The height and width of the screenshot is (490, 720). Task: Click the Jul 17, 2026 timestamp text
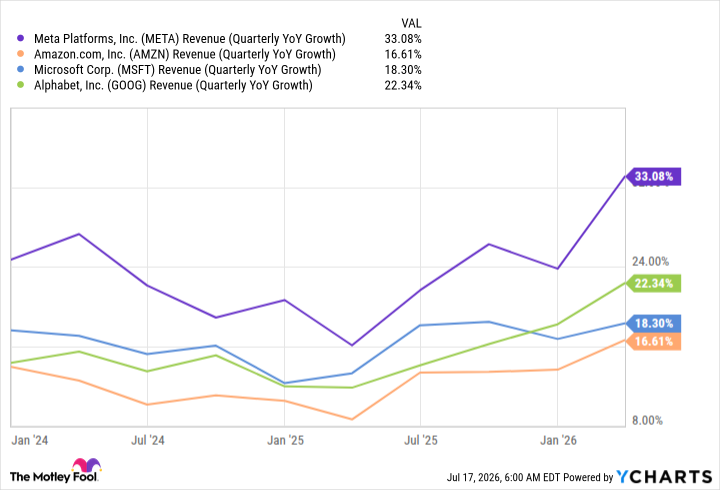(x=503, y=478)
